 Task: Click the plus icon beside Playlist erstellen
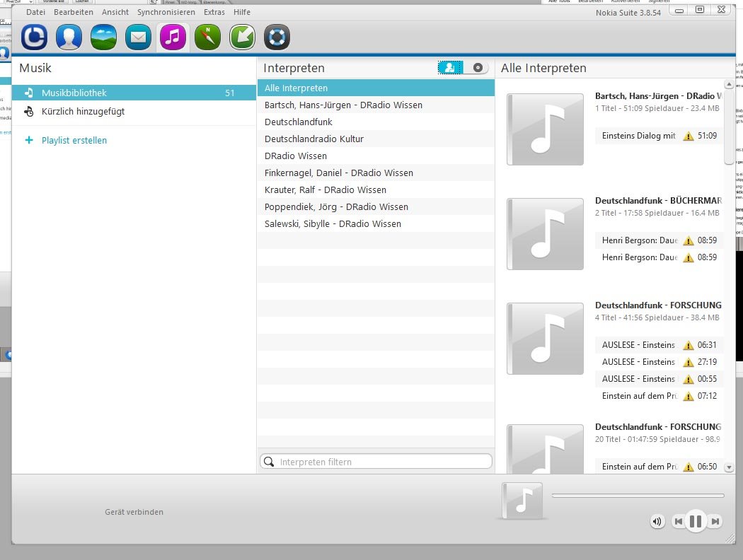(x=29, y=140)
